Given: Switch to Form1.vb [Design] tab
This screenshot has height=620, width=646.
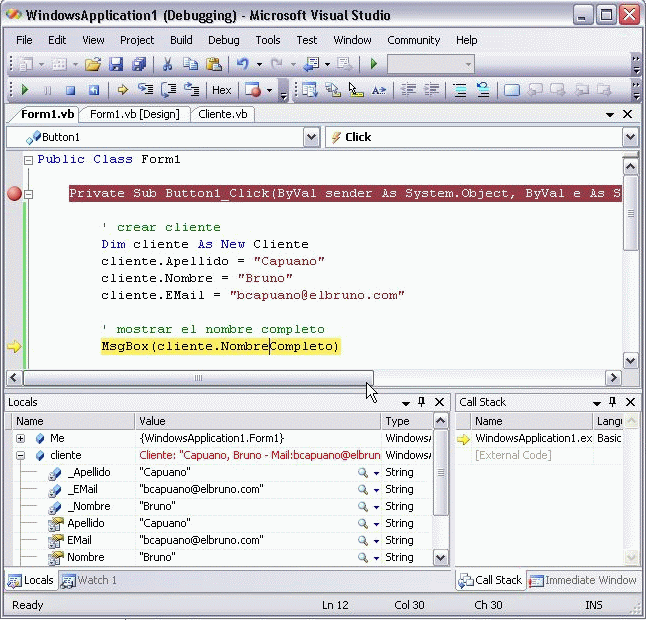Looking at the screenshot, I should pyautogui.click(x=135, y=114).
